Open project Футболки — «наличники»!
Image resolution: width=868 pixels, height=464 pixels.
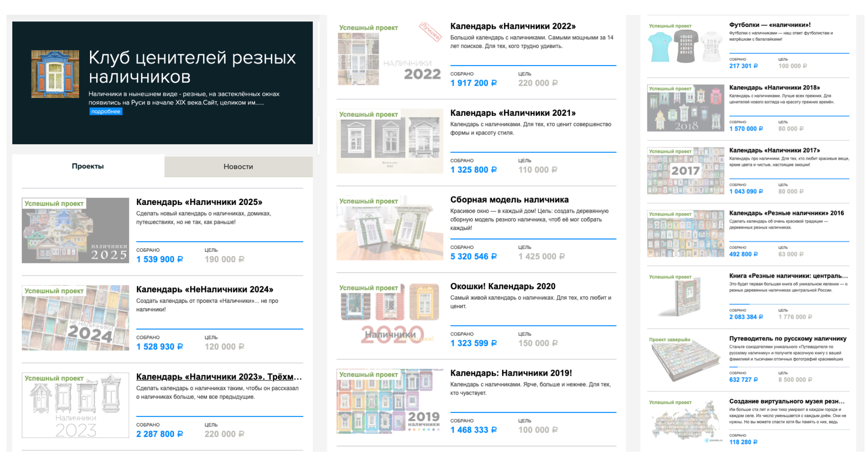770,25
